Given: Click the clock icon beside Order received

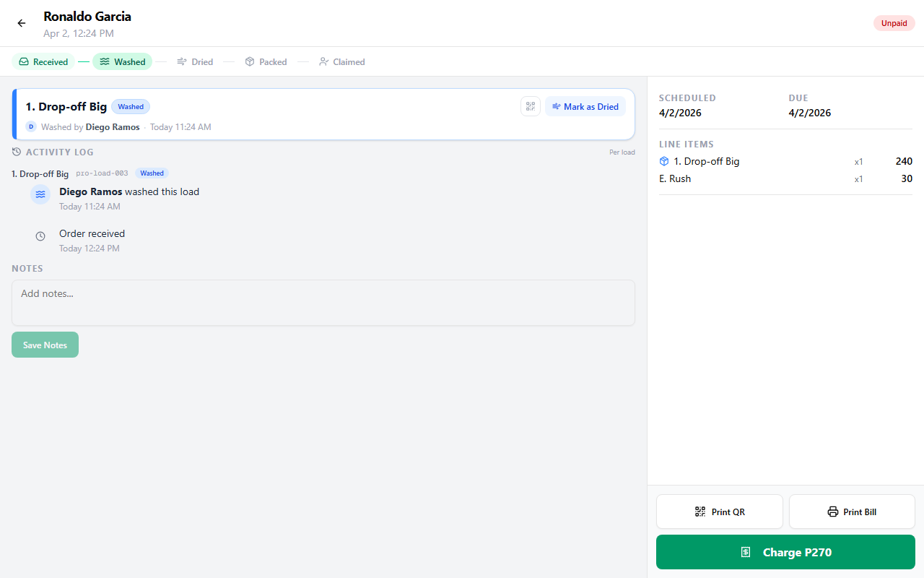Looking at the screenshot, I should [x=40, y=236].
